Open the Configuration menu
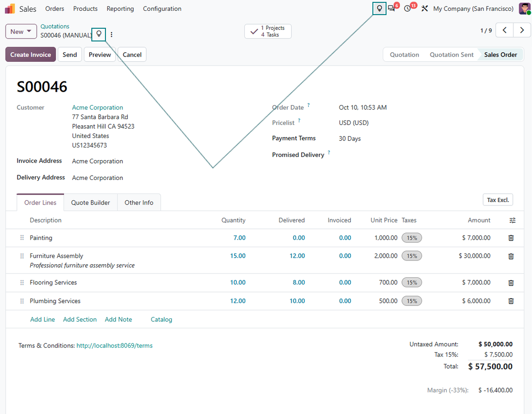Screen dimensions: 532x414 click(162, 8)
